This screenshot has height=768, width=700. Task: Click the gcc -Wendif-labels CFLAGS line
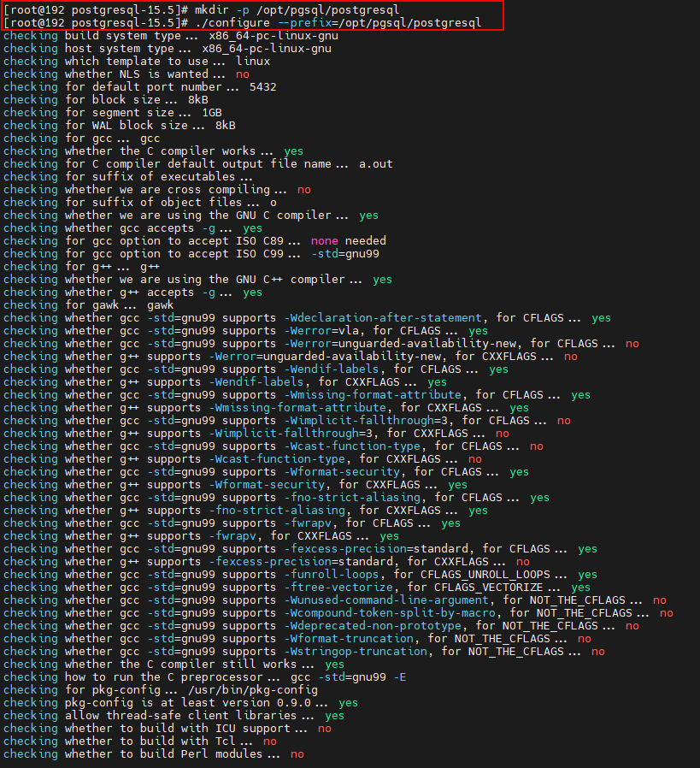pyautogui.click(x=256, y=369)
